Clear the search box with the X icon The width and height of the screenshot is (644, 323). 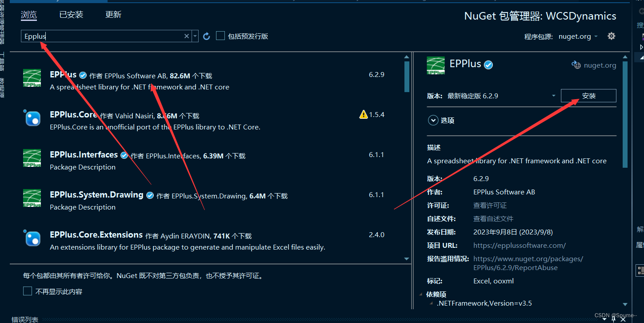tap(187, 36)
